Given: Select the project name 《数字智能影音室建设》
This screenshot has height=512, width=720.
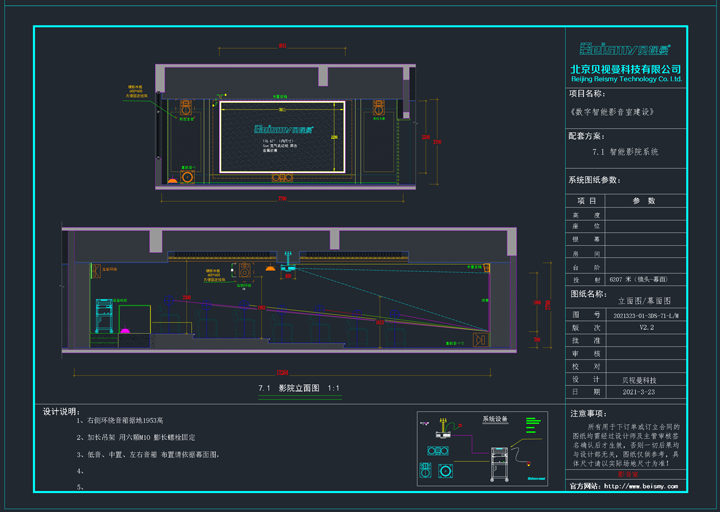Looking at the screenshot, I should click(x=612, y=112).
